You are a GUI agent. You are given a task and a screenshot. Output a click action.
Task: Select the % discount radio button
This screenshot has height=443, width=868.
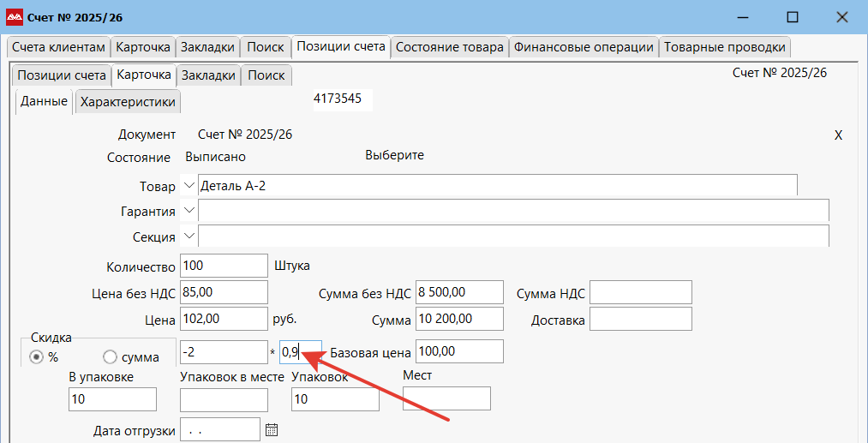coord(37,357)
